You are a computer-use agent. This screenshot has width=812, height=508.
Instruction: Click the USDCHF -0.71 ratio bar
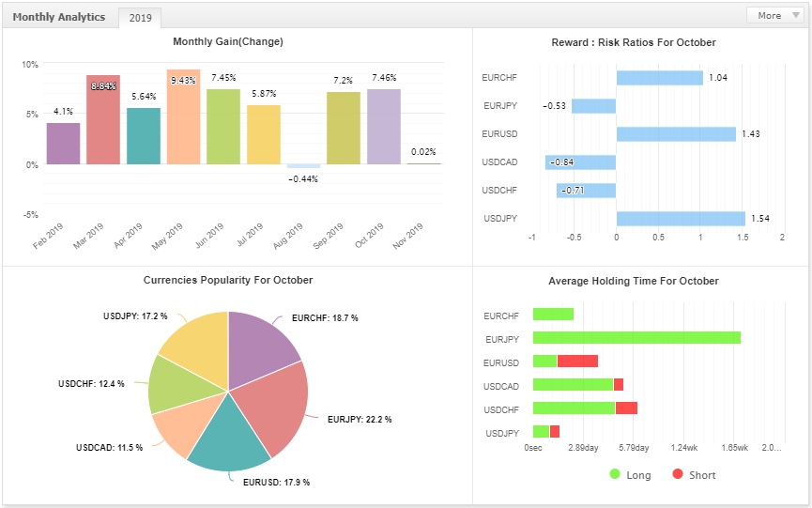586,190
